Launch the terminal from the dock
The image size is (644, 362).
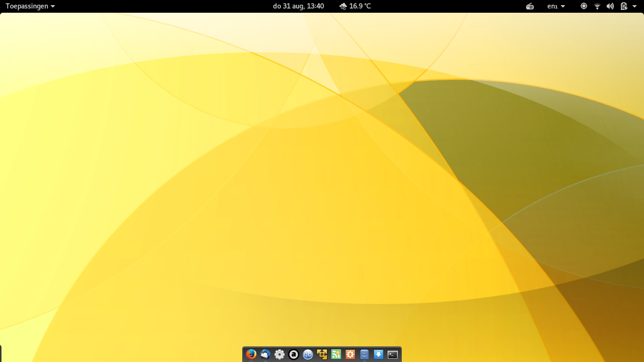(x=393, y=354)
